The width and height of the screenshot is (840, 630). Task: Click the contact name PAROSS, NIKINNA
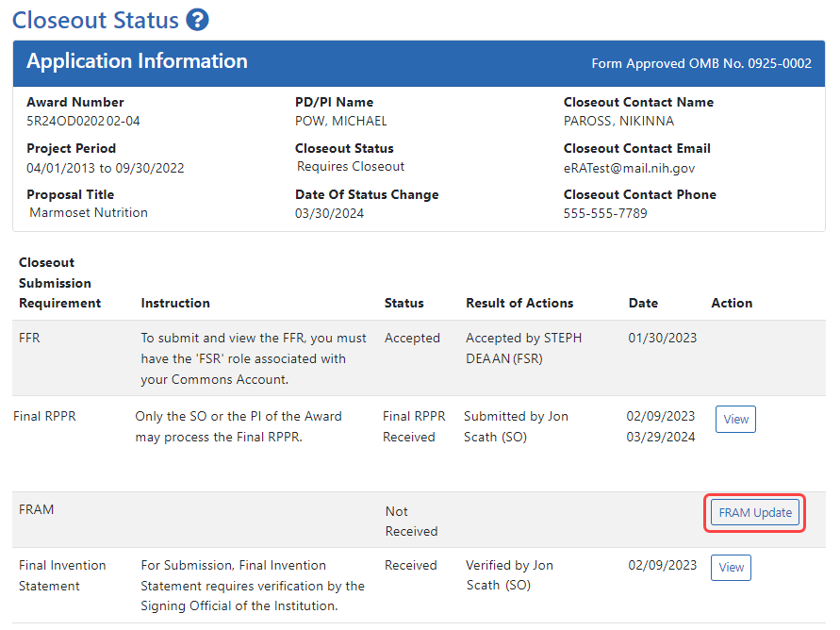[618, 121]
